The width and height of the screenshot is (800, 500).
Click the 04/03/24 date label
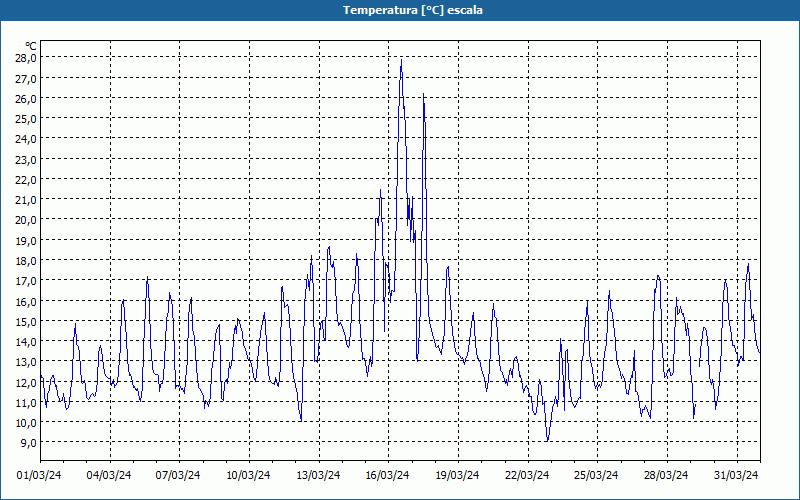pos(109,475)
